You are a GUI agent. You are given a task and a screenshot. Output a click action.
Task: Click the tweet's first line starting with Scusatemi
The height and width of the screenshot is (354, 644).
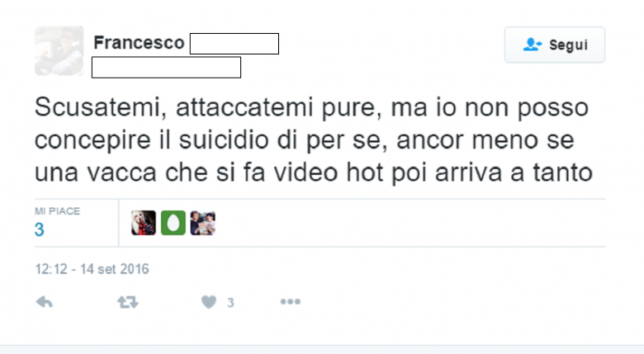312,107
